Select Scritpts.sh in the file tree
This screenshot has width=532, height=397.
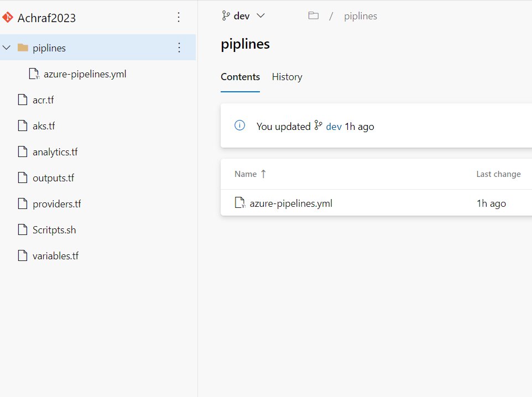54,230
